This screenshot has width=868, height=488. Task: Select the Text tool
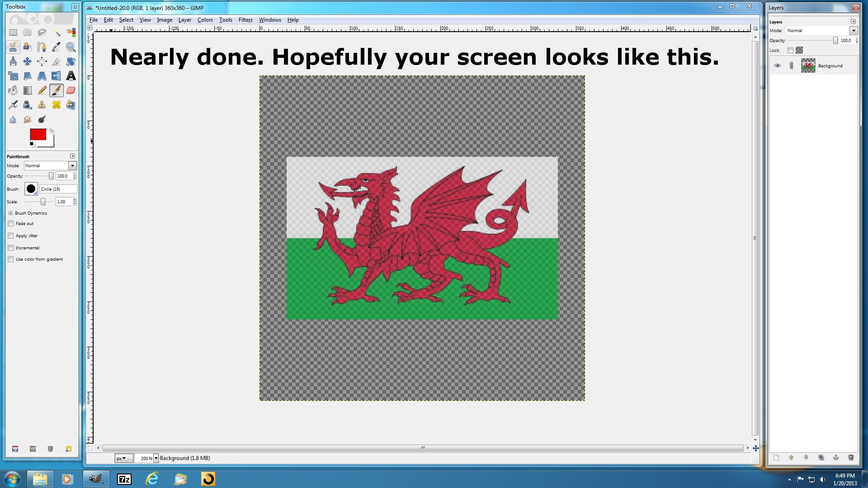pyautogui.click(x=71, y=76)
